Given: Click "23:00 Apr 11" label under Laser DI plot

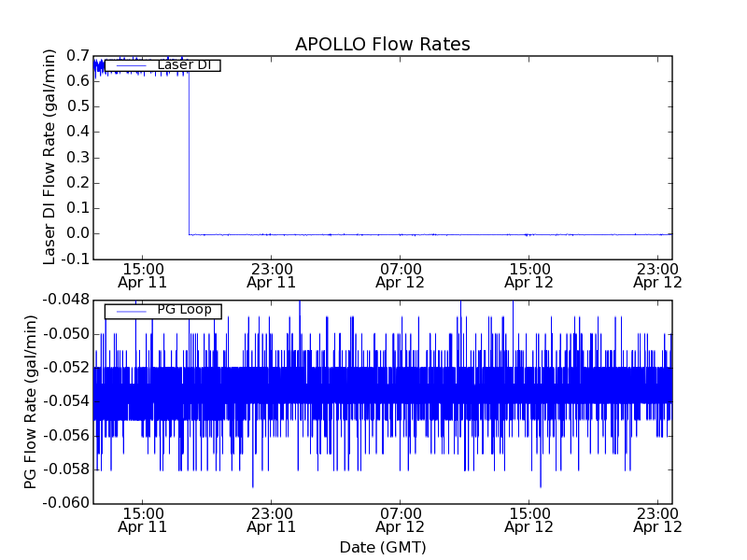Looking at the screenshot, I should [x=272, y=276].
